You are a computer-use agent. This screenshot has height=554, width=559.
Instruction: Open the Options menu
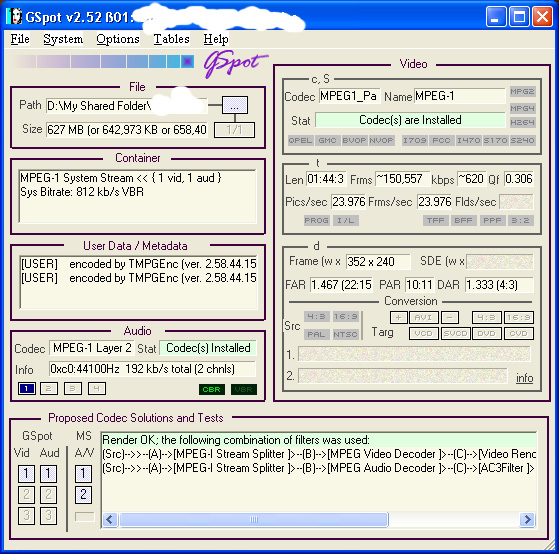click(x=118, y=39)
